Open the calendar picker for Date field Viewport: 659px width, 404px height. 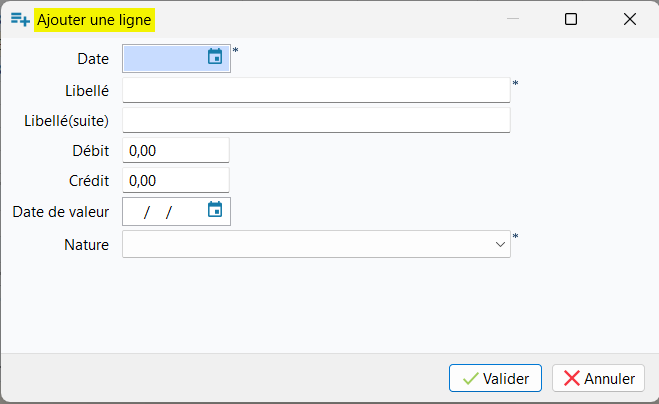(215, 57)
